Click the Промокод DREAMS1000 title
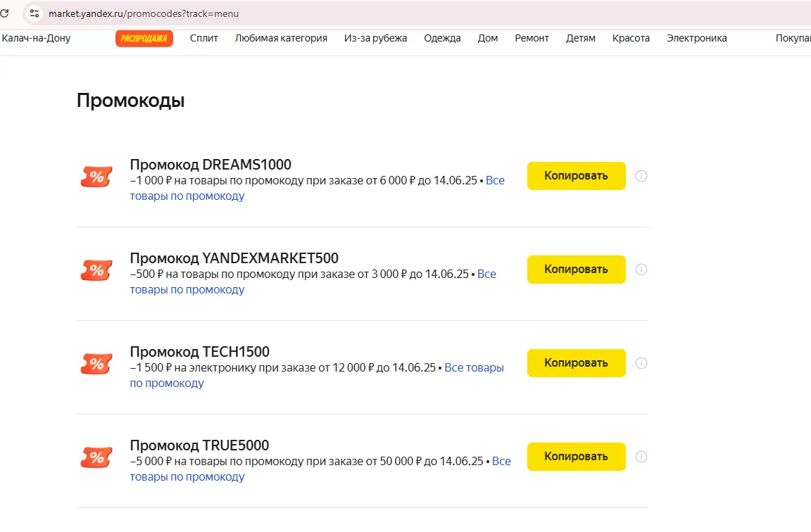 (x=210, y=165)
